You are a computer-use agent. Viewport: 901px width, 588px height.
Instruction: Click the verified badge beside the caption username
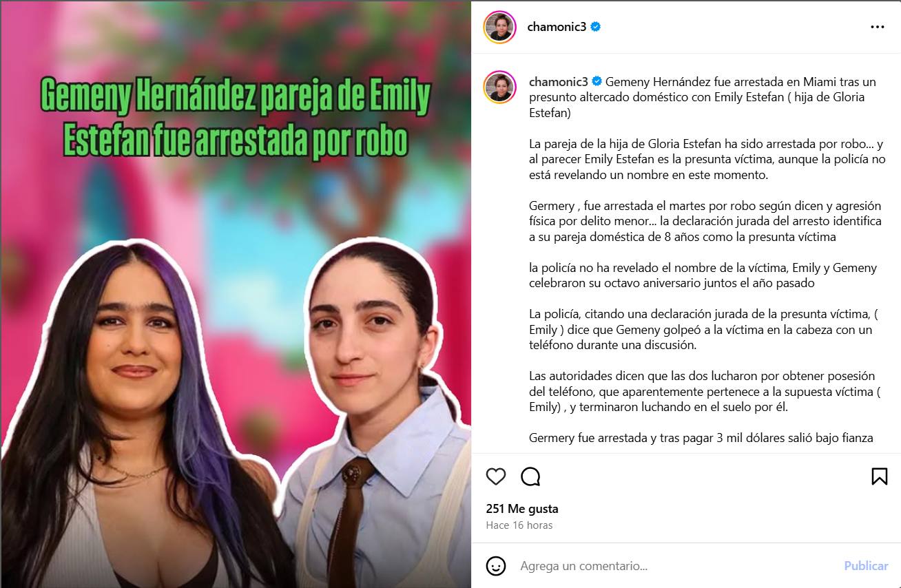[x=597, y=81]
